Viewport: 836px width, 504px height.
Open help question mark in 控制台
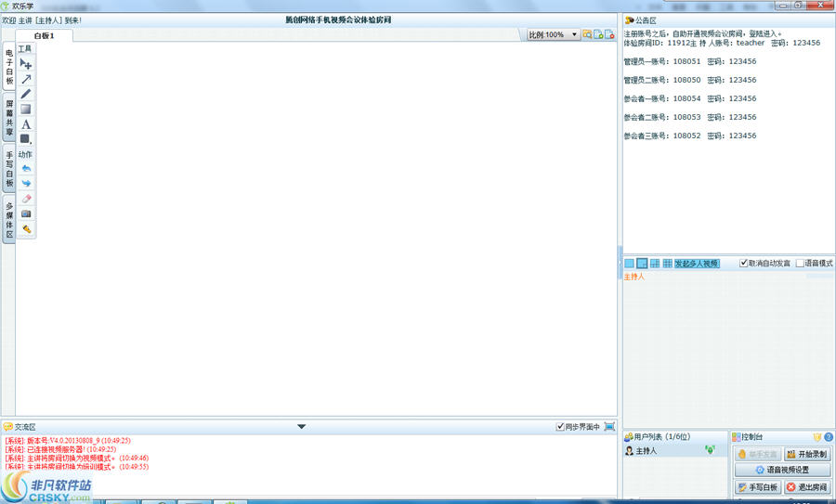[829, 437]
